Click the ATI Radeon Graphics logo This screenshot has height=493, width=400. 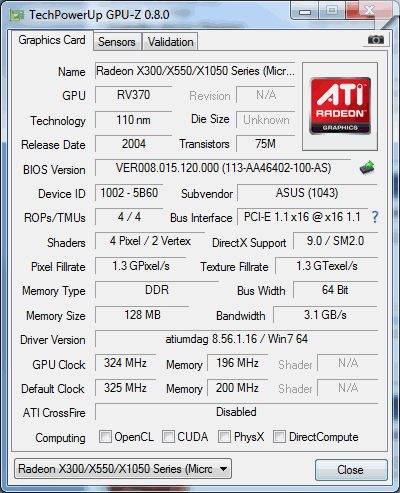(340, 106)
